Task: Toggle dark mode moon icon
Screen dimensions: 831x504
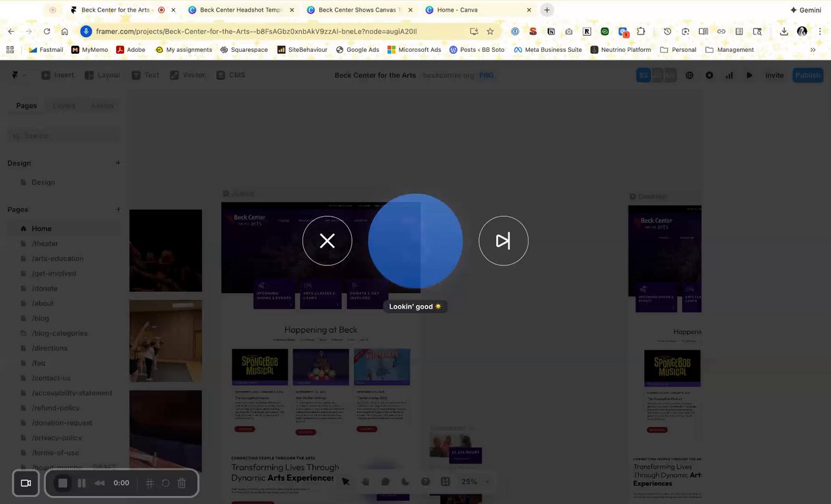Action: click(406, 481)
